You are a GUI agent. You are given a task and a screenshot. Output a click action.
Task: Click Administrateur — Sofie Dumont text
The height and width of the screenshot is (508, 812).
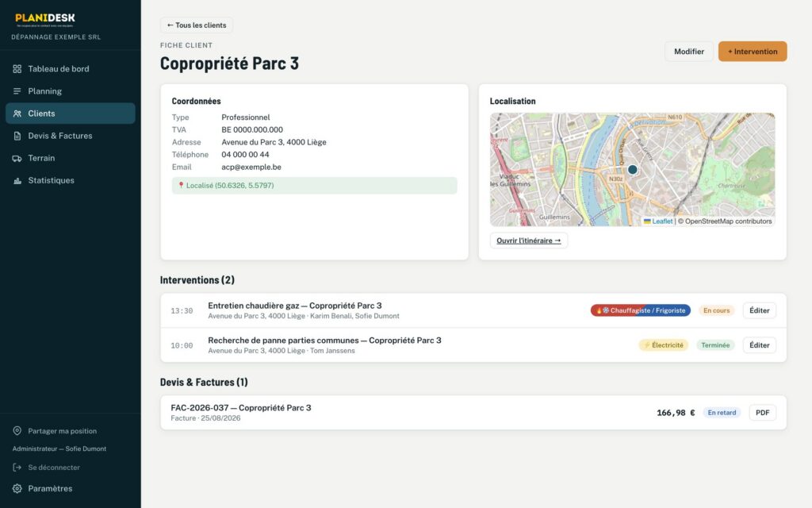[x=59, y=449]
